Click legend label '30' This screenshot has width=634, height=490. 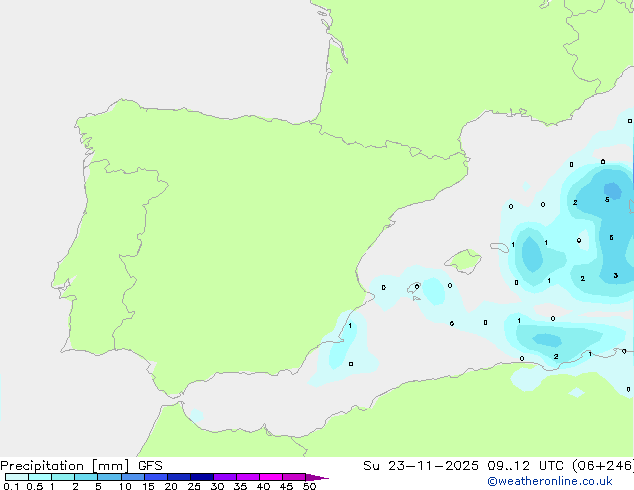[x=217, y=486]
